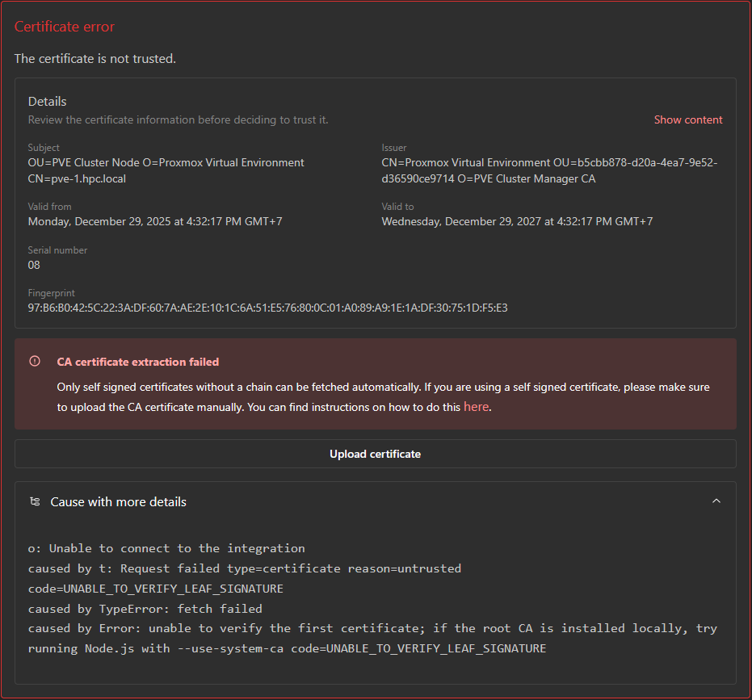Click the Issuer field label

coord(393,148)
